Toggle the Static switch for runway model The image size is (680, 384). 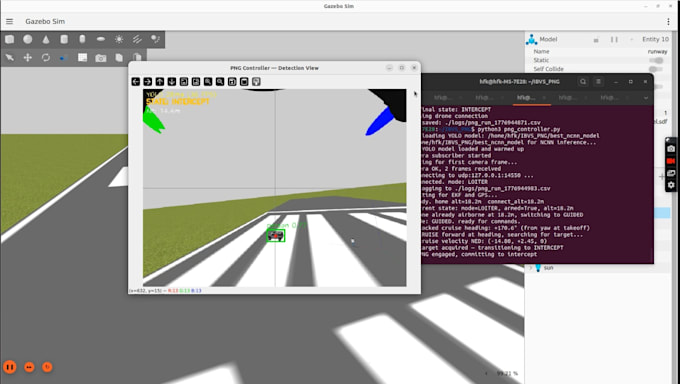point(657,60)
